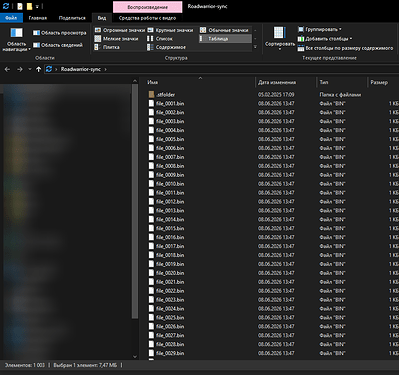Click the Properties quick access icon
The image size is (399, 375).
click(x=20, y=6)
